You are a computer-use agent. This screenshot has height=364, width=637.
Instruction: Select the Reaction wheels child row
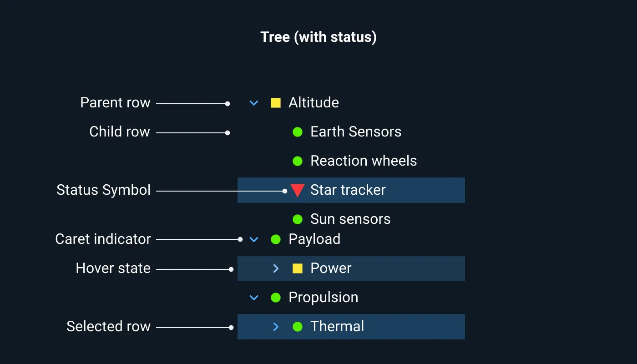pyautogui.click(x=363, y=161)
